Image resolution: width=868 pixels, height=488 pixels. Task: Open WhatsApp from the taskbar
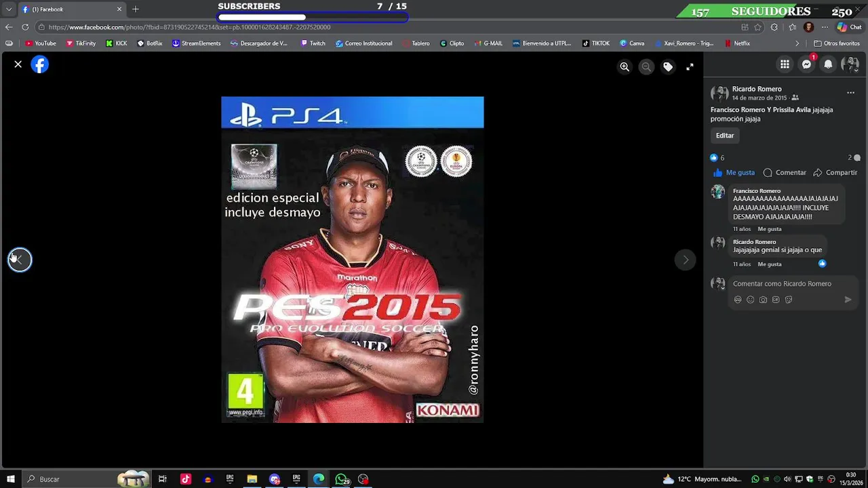(x=342, y=479)
